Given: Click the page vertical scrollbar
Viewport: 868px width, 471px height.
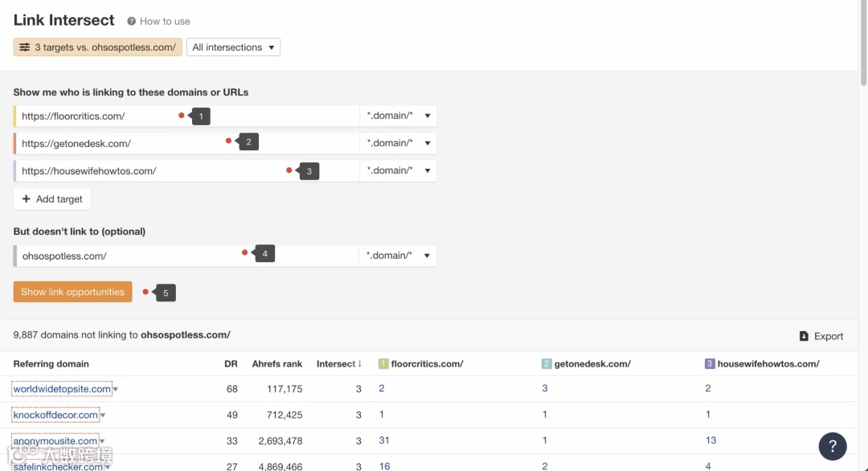Looking at the screenshot, I should click(863, 43).
